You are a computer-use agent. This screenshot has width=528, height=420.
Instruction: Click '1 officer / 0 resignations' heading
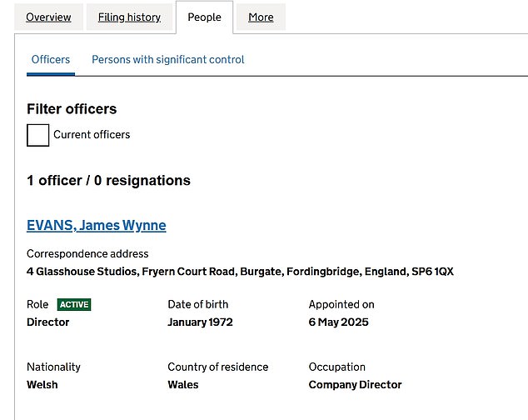pos(108,180)
